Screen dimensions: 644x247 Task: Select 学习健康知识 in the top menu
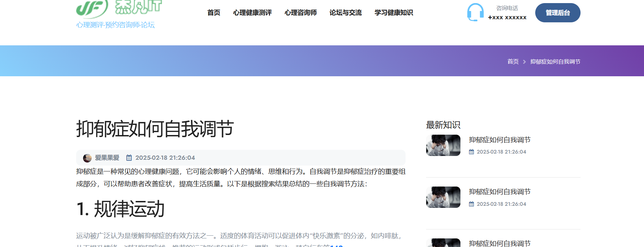pos(394,13)
